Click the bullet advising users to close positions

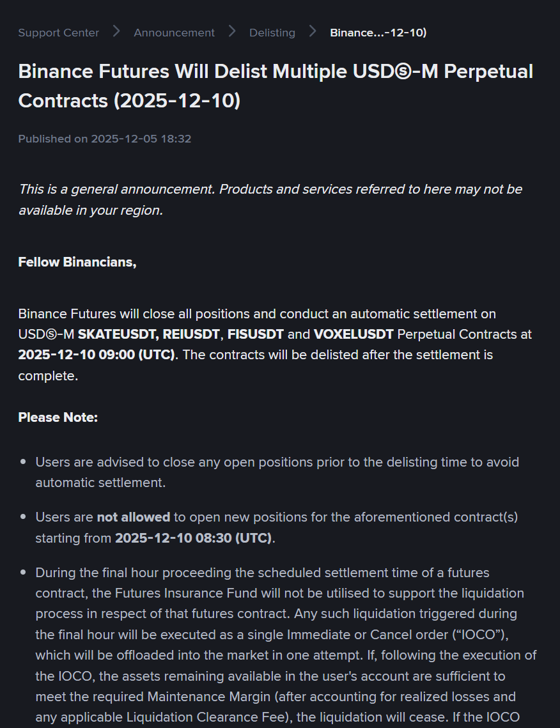coord(277,472)
